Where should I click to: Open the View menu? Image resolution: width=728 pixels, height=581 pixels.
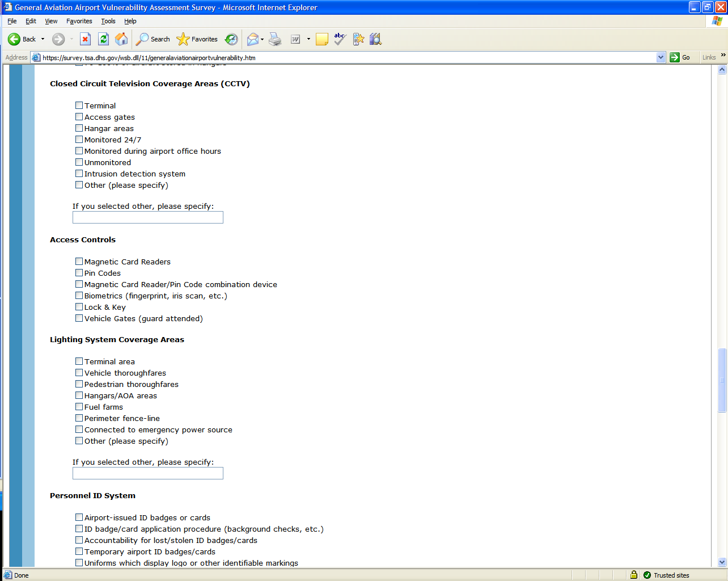(51, 21)
